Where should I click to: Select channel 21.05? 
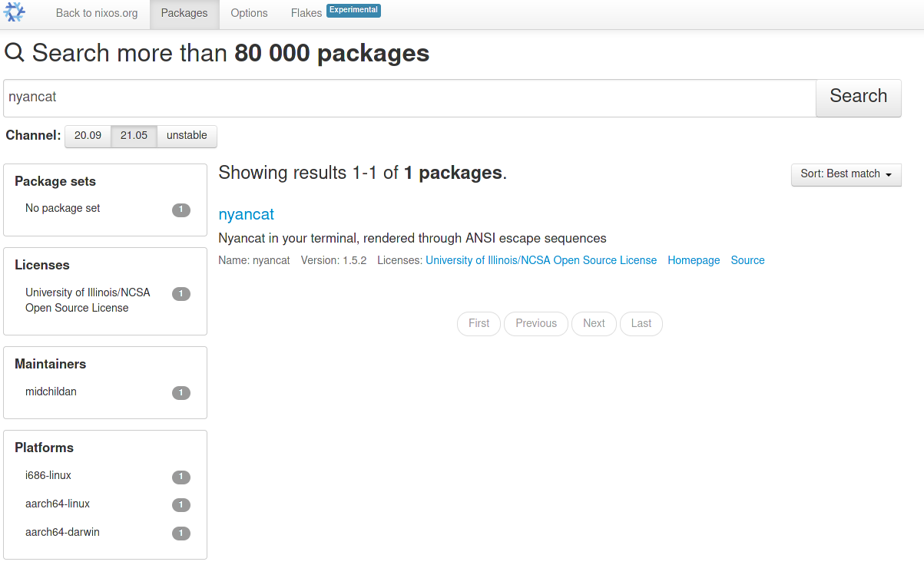click(134, 135)
